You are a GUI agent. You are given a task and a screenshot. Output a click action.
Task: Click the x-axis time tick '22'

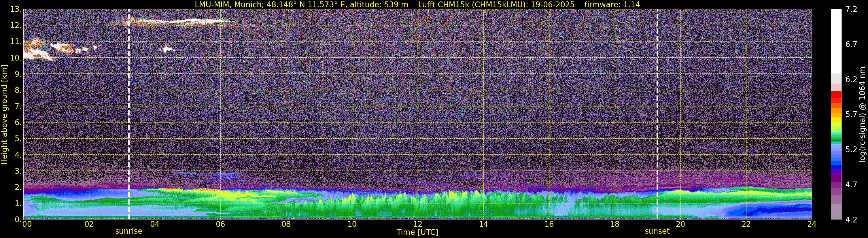[x=746, y=224]
